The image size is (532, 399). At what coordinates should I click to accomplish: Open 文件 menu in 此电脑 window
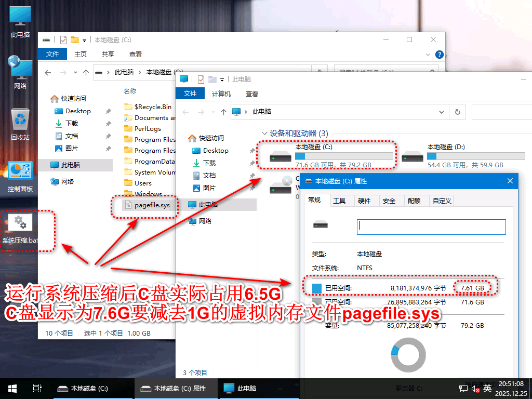(190, 94)
